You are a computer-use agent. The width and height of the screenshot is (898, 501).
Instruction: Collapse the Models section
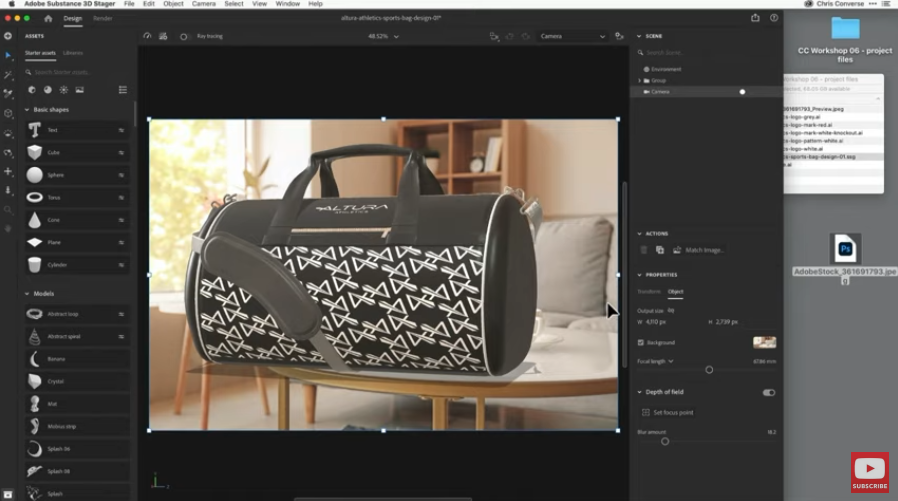[27, 294]
